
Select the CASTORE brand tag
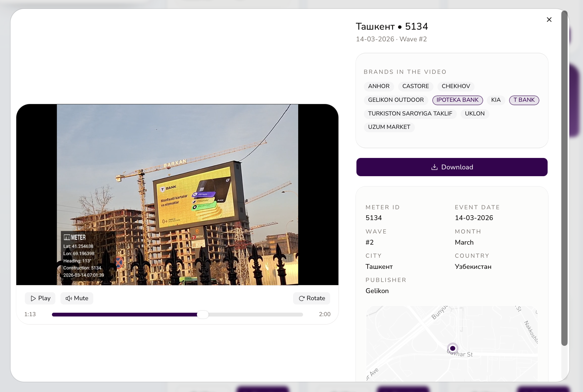click(x=415, y=86)
